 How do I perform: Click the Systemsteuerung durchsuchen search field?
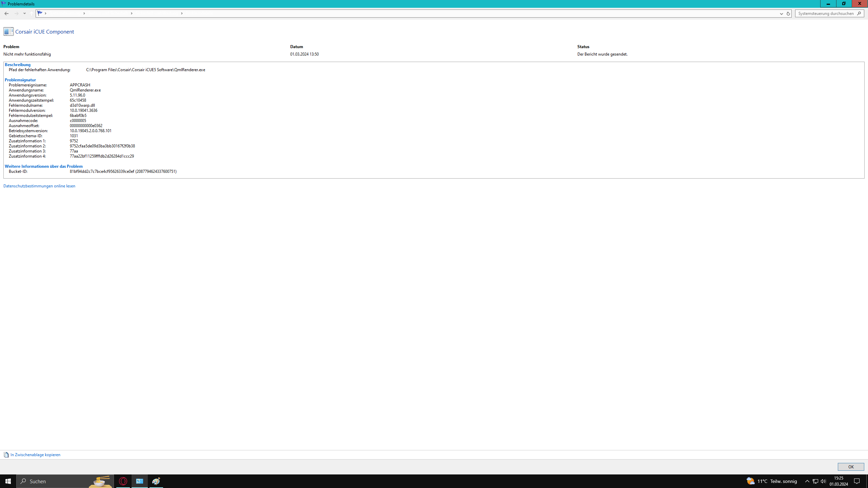point(826,14)
